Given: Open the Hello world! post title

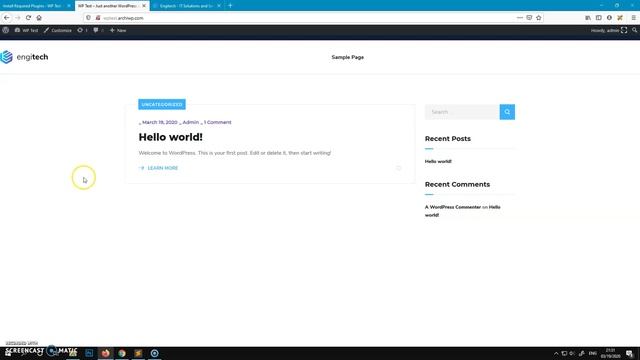Looking at the screenshot, I should pos(171,137).
